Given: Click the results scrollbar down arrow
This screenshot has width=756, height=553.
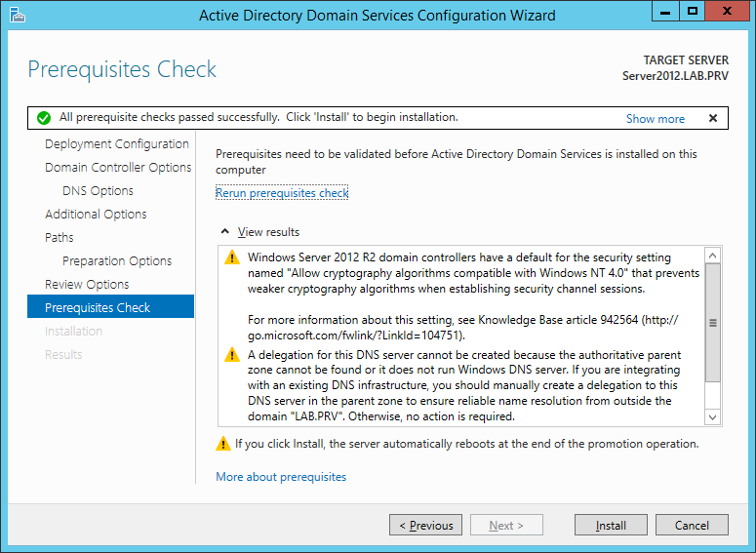Looking at the screenshot, I should [713, 417].
